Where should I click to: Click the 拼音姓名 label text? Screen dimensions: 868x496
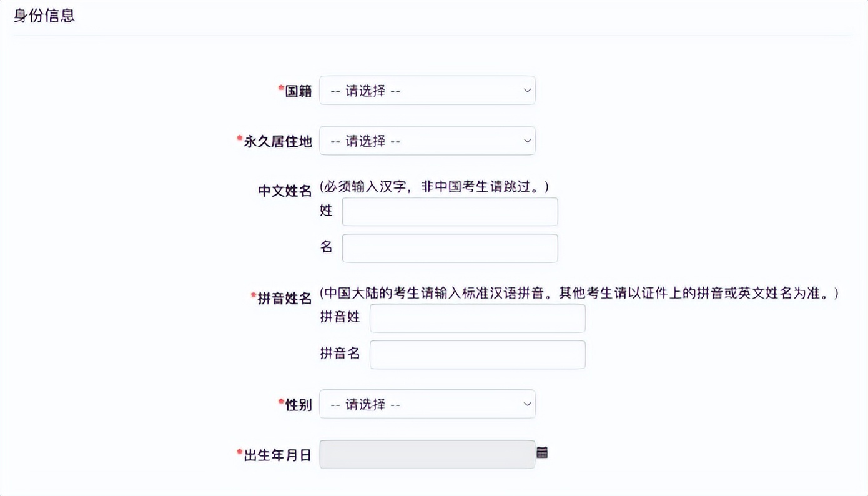click(x=284, y=298)
